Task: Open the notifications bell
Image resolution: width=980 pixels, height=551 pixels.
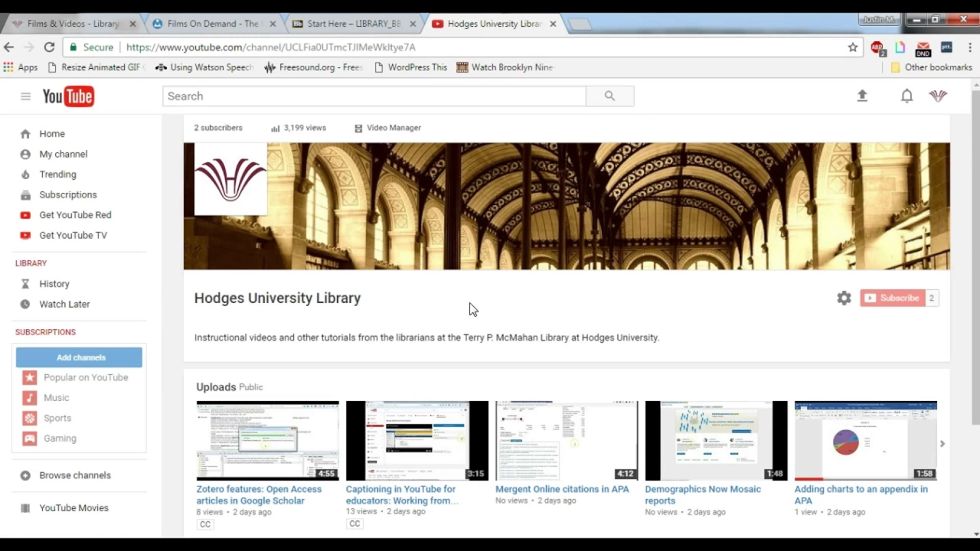Action: [x=906, y=96]
